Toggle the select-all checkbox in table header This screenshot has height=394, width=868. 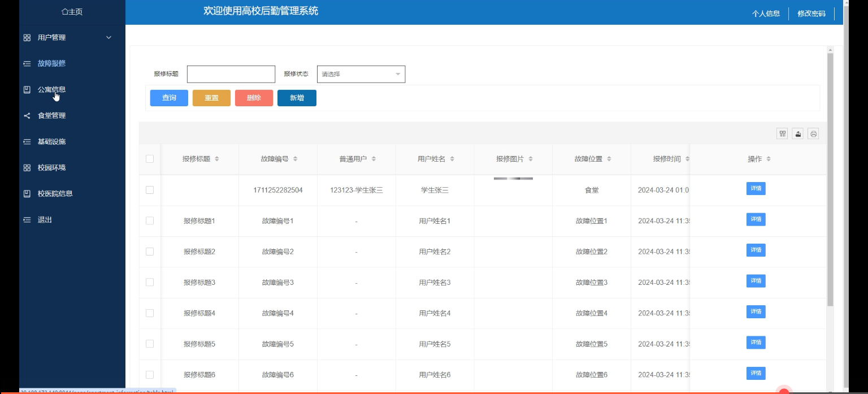pos(150,159)
